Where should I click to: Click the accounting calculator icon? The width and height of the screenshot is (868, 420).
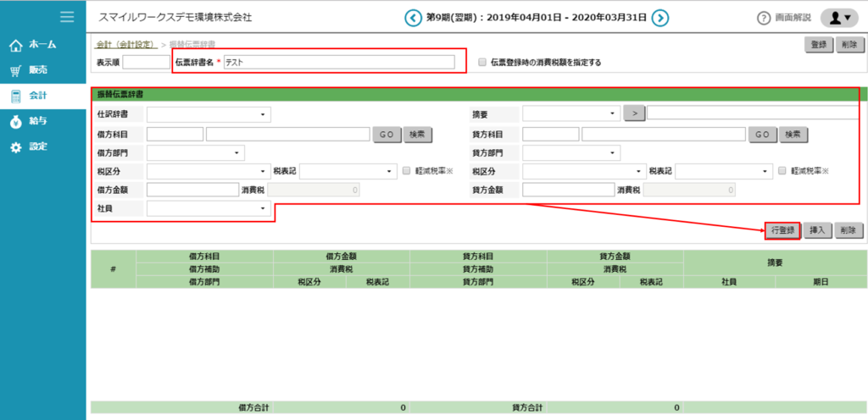pos(17,97)
